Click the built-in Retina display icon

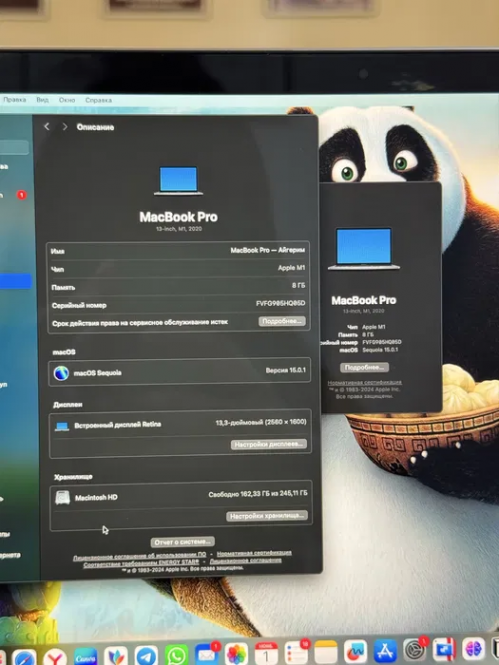[x=62, y=426]
